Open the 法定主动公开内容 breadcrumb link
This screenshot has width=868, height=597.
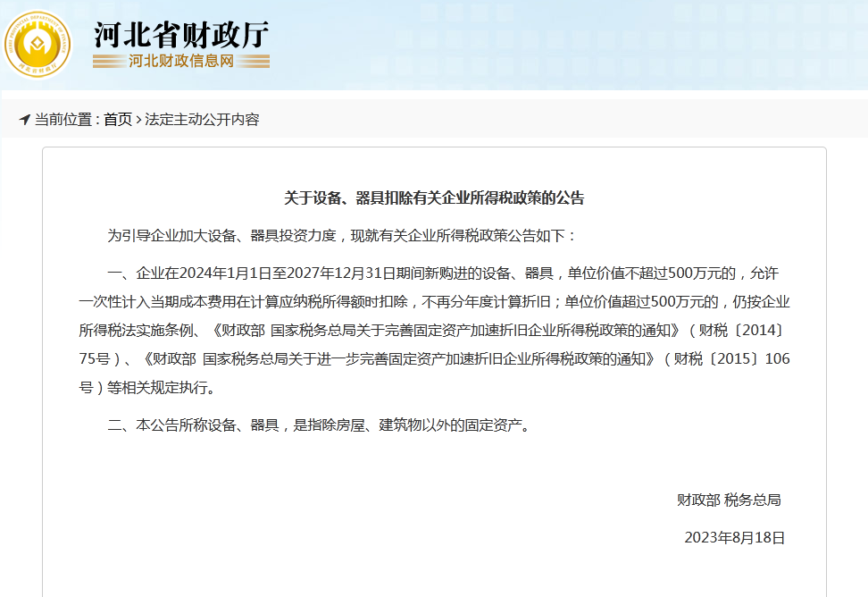coord(202,119)
